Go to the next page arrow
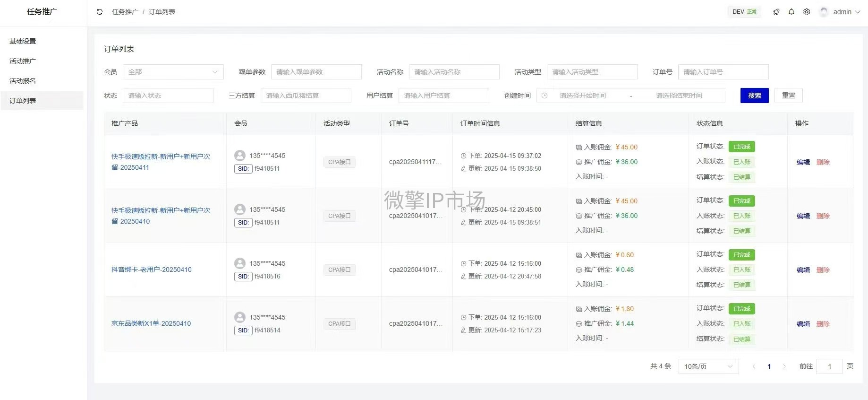This screenshot has width=868, height=400. point(784,366)
